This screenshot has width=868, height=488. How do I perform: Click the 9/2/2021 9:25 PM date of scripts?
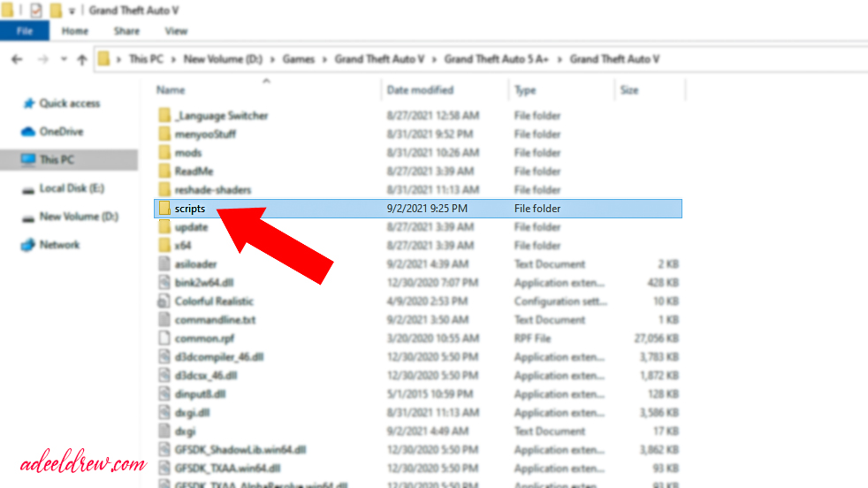point(427,209)
